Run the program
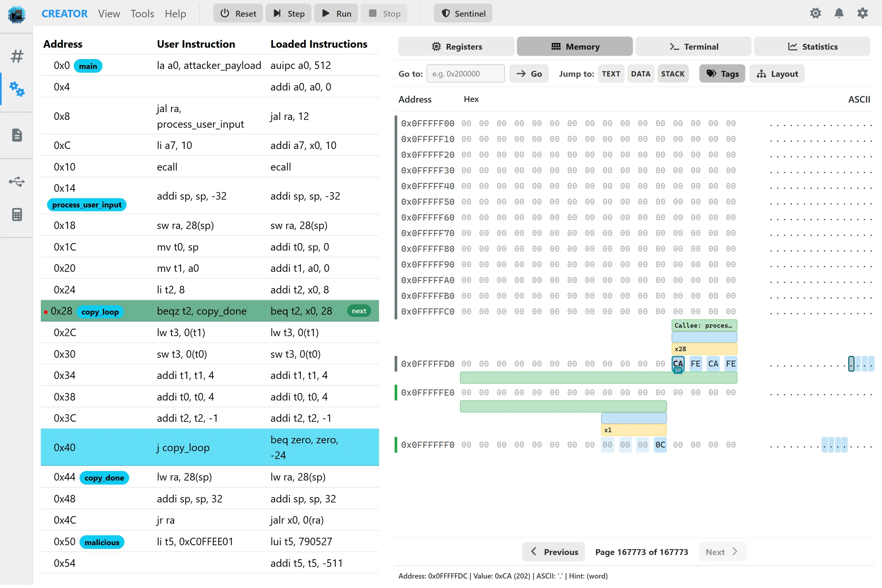This screenshot has width=882, height=588. pos(336,13)
